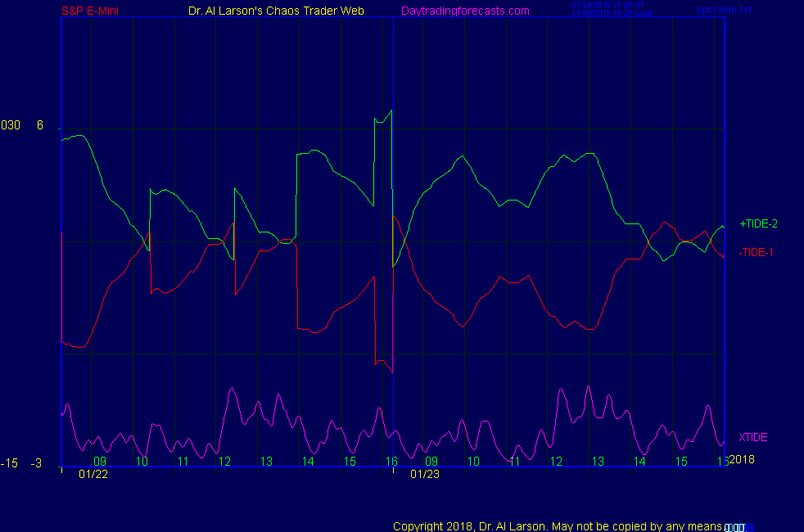This screenshot has height=532, width=804.
Task: Select the -TIDE-1 legend label
Action: [756, 252]
